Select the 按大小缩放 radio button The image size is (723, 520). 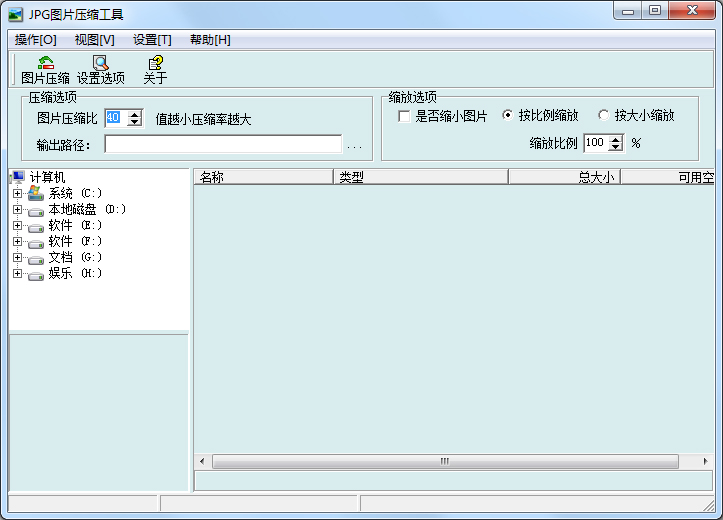[603, 115]
